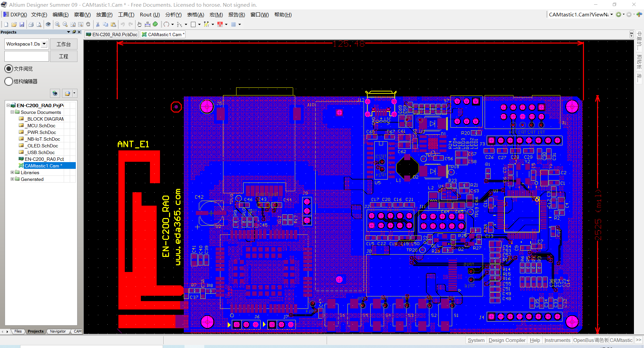Click the print icon in the toolbar
Screen dimensions: 644x348
pos(31,24)
